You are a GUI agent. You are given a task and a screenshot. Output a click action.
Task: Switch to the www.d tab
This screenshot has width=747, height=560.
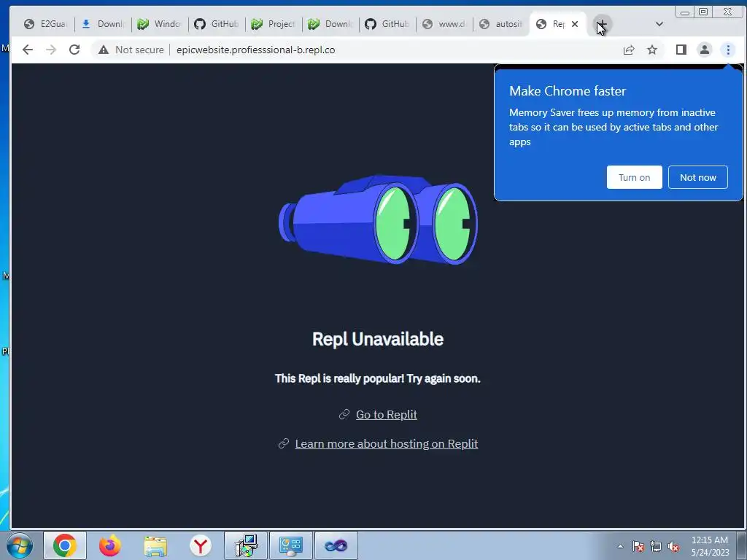tap(444, 24)
